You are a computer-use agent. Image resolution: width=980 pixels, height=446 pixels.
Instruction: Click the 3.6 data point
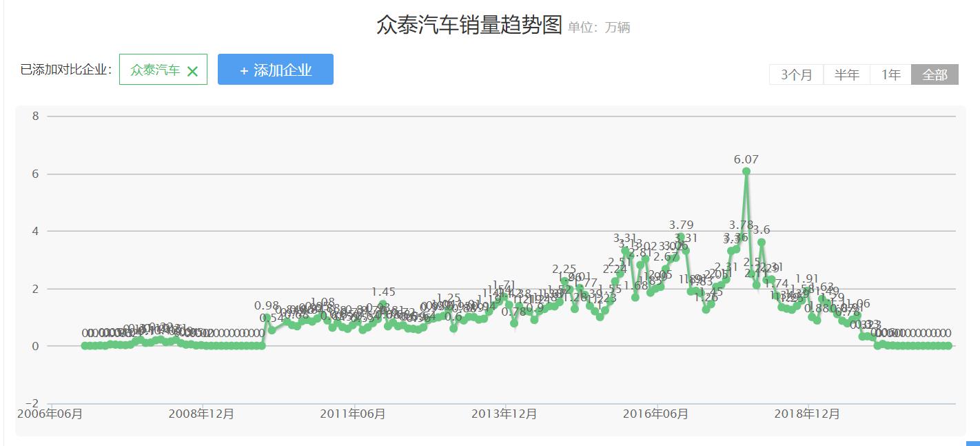[762, 243]
